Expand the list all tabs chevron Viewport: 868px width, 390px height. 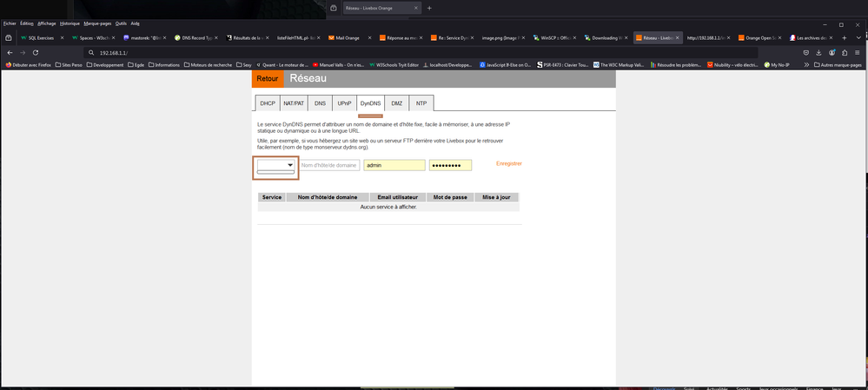(858, 38)
